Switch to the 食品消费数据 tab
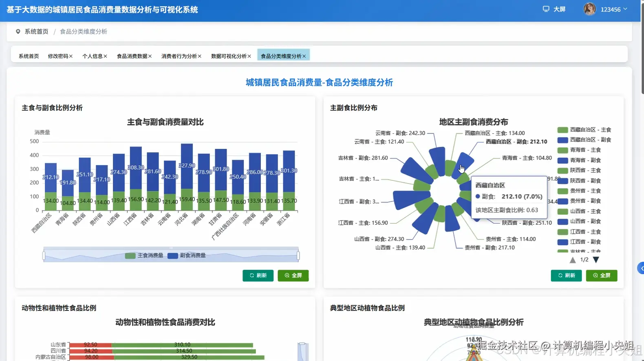 132,56
